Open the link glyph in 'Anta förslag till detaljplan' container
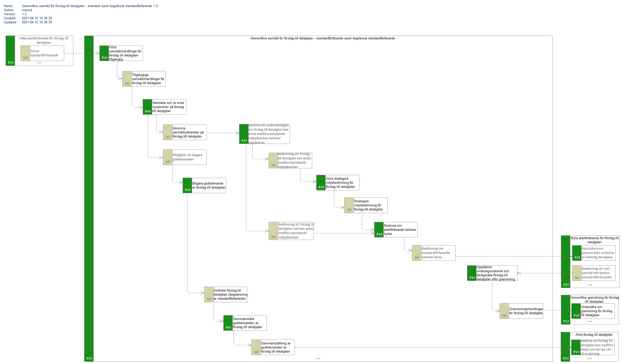 589,359
